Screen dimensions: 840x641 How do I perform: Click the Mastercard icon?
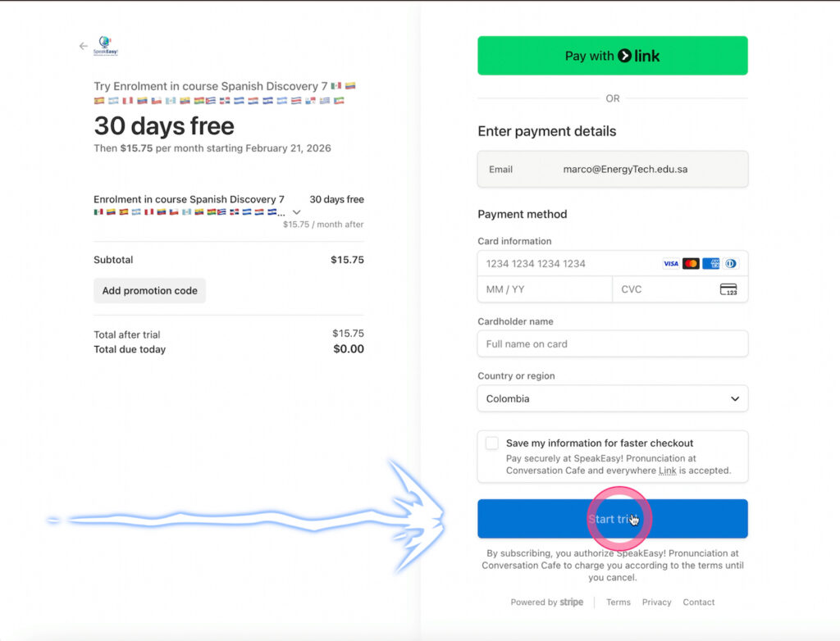click(x=691, y=264)
